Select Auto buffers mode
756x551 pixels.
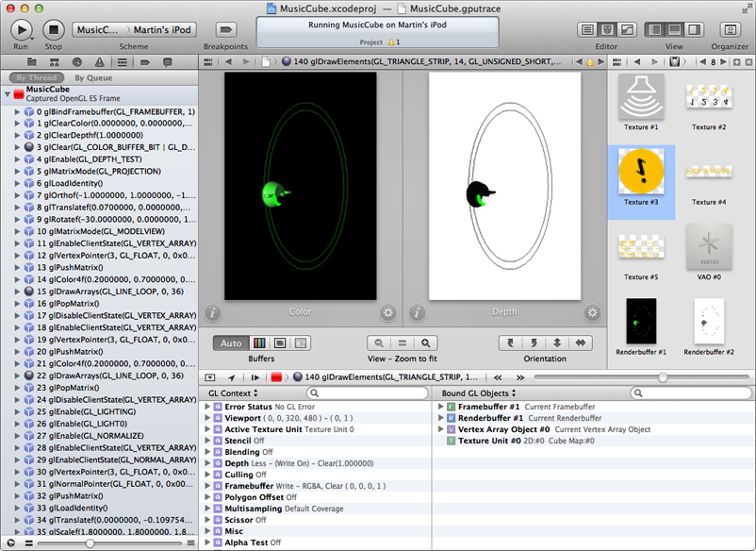[x=231, y=343]
